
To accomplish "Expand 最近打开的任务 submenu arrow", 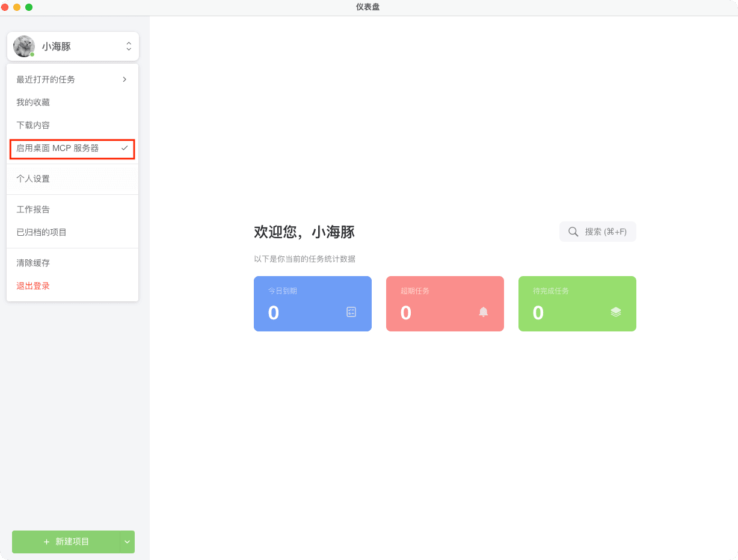I will [x=125, y=79].
